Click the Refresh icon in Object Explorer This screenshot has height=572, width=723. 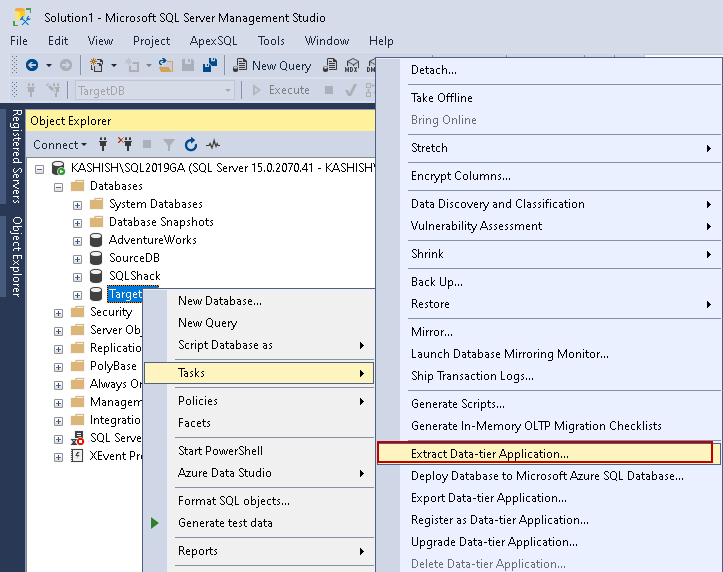tap(191, 145)
